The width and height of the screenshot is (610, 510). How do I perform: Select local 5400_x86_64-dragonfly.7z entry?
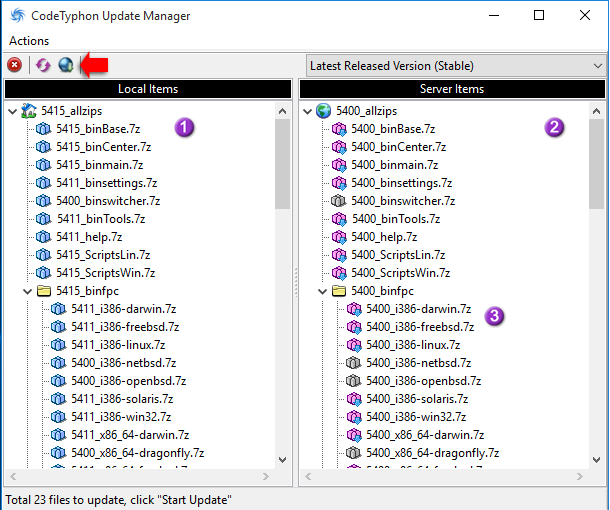click(x=137, y=453)
